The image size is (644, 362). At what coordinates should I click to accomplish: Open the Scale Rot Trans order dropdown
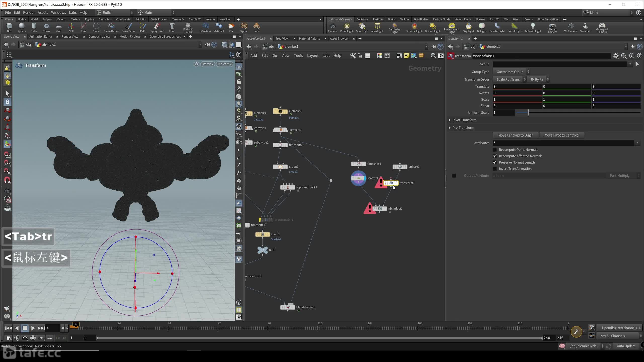point(510,79)
